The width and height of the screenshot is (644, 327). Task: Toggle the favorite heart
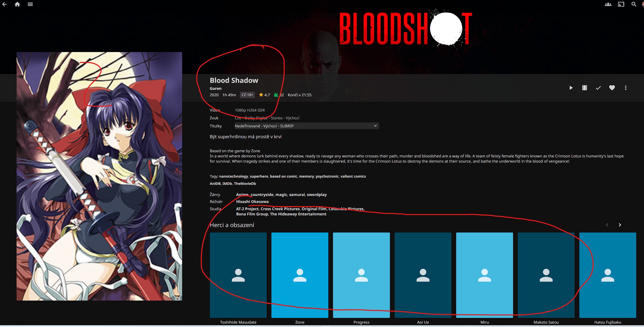(612, 88)
